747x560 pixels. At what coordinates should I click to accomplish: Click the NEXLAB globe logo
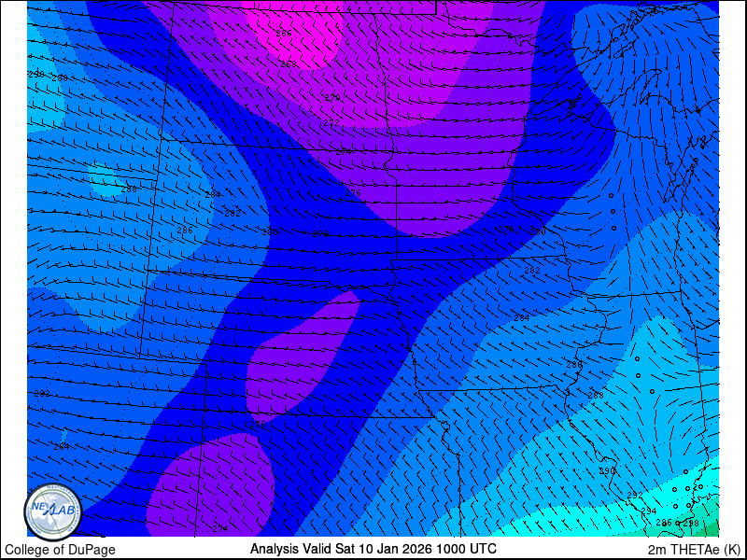53,511
